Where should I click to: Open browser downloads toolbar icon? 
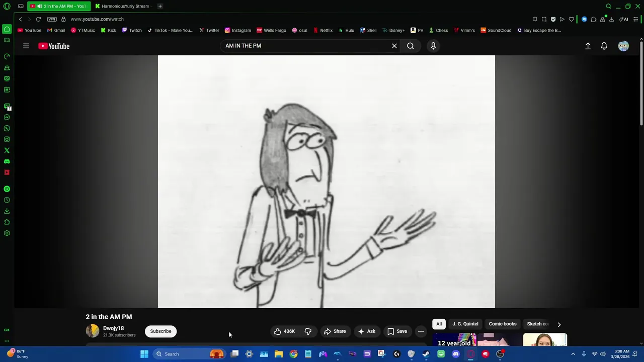tap(611, 19)
